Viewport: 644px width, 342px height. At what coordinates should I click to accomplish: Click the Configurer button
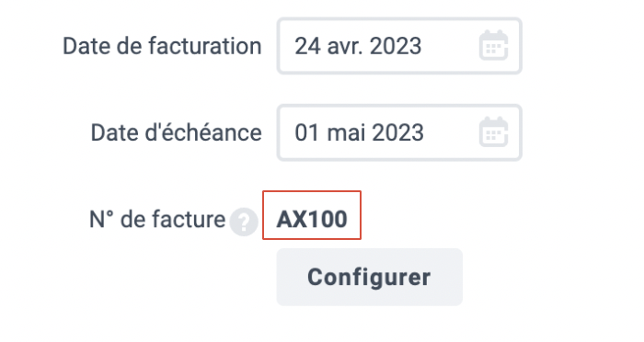point(369,277)
